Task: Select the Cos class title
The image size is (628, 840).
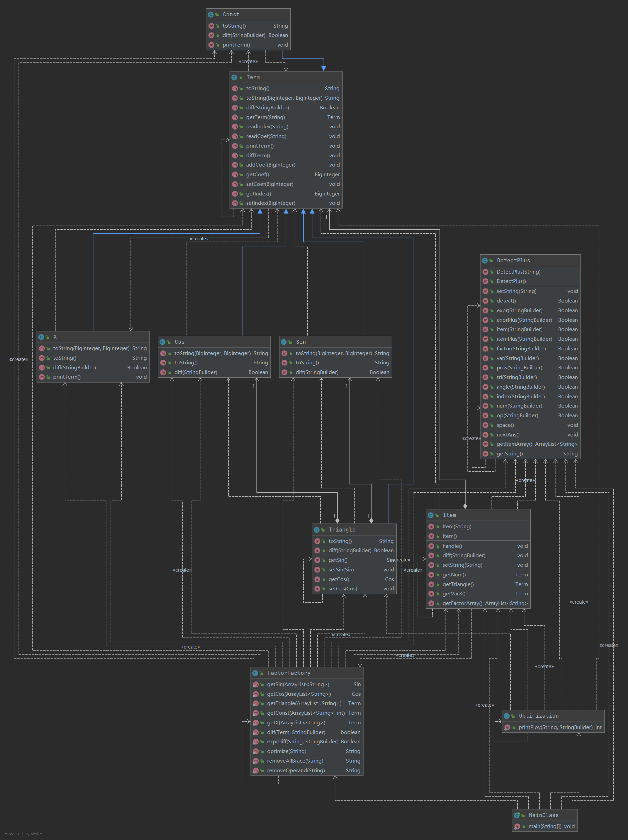Action: [x=179, y=342]
